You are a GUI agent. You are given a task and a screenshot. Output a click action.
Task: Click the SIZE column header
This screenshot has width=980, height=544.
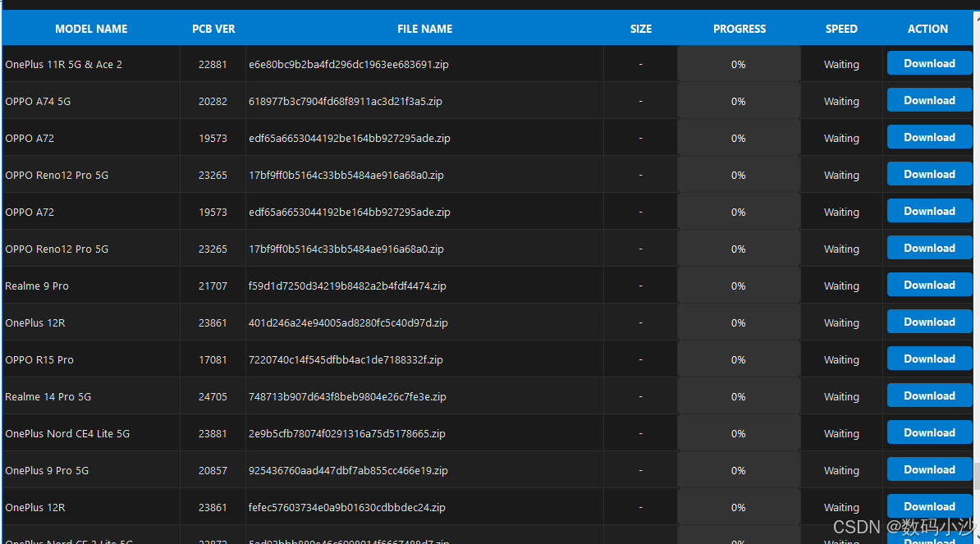(x=641, y=29)
